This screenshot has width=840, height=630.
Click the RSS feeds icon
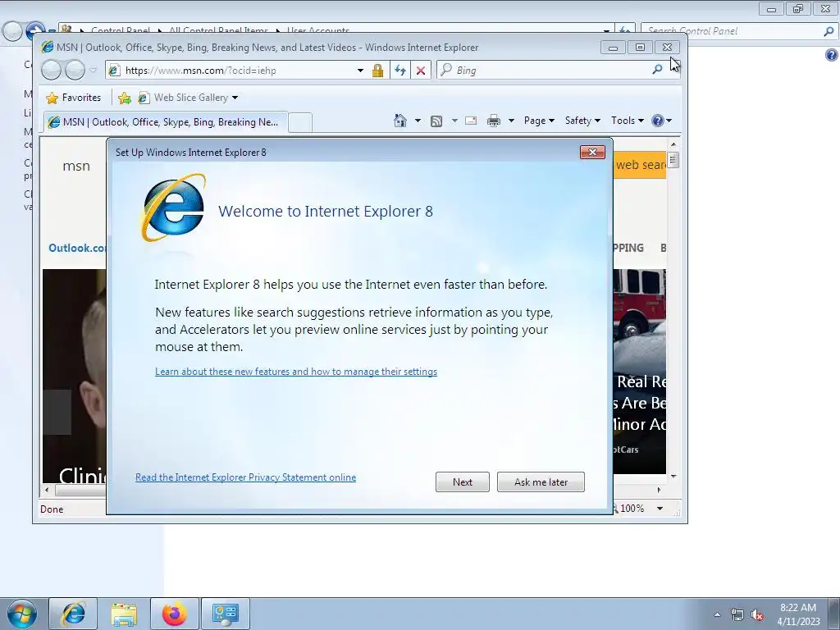436,121
